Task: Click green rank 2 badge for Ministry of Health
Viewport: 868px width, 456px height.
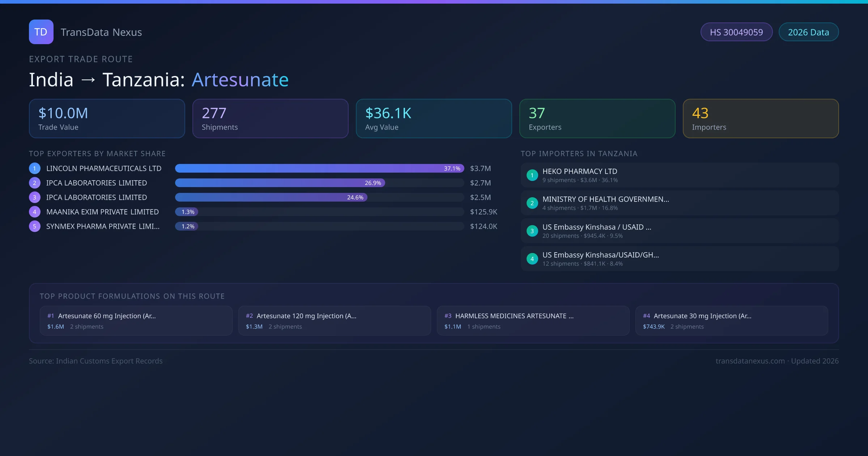Action: pos(532,203)
